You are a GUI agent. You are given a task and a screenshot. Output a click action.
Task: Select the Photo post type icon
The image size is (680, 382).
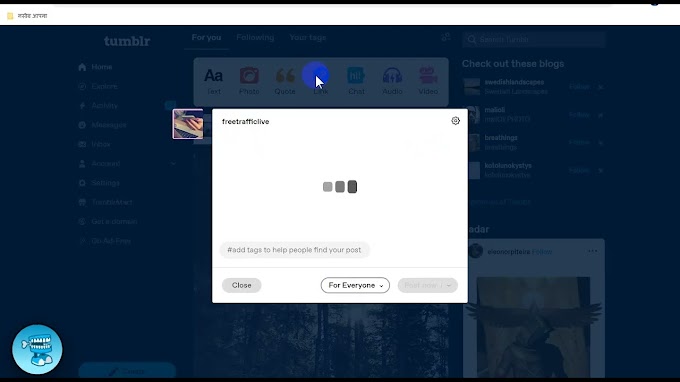click(x=249, y=76)
